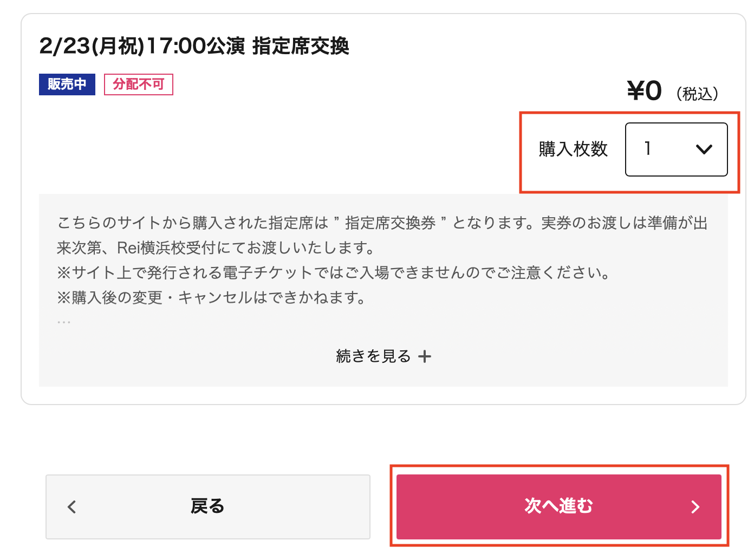Image resolution: width=754 pixels, height=560 pixels.
Task: Click the ellipsis under the description text
Action: pos(64,322)
